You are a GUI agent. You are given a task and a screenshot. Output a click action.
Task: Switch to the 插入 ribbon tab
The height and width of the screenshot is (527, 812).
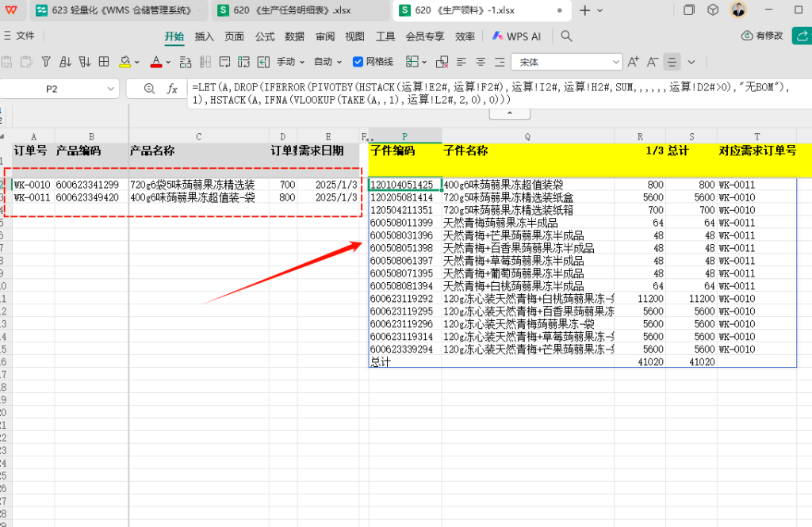pos(204,36)
